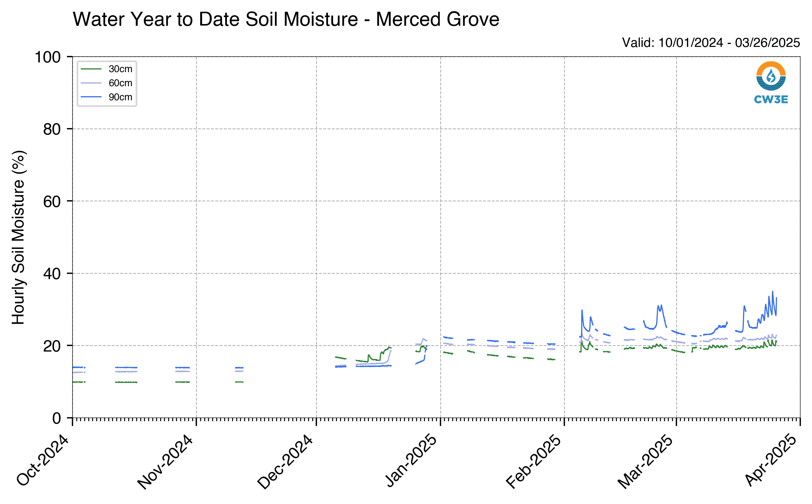Click the Oct-2024 x-axis label
The height and width of the screenshot is (504, 812).
(x=42, y=460)
